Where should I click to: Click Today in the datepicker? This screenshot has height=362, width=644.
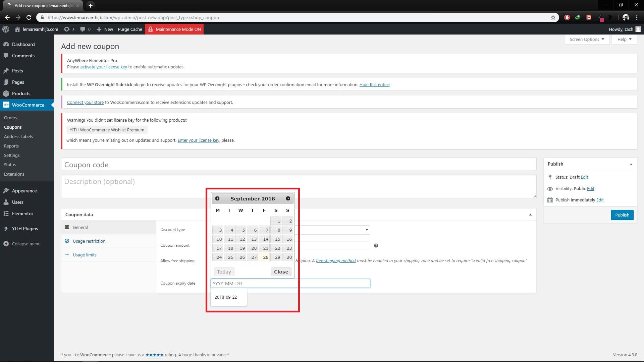[224, 272]
